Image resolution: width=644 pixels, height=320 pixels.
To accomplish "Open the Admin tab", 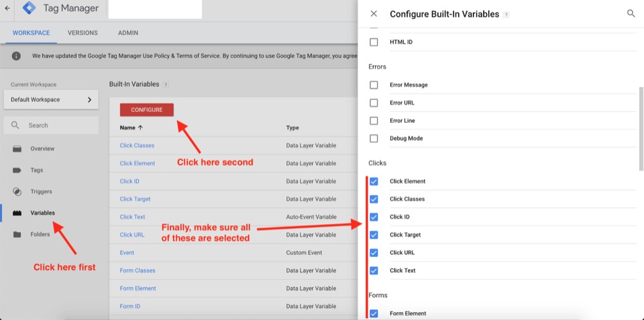I will pos(128,33).
